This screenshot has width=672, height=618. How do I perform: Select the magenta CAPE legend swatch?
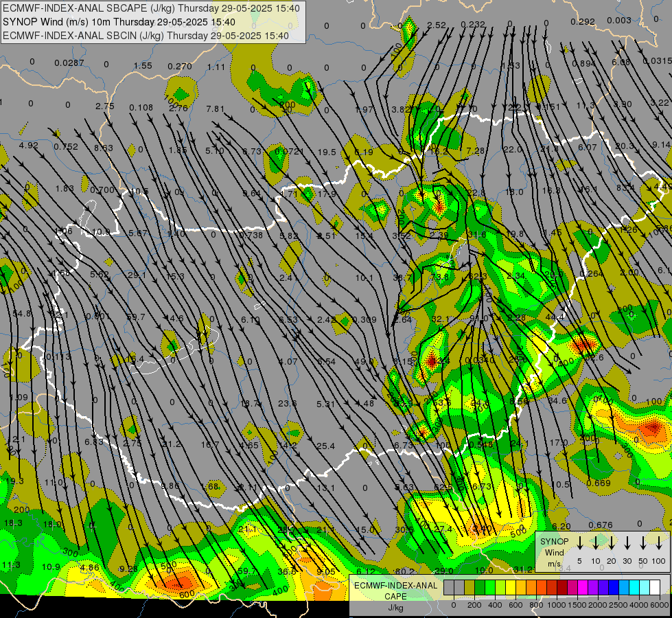coord(583,587)
